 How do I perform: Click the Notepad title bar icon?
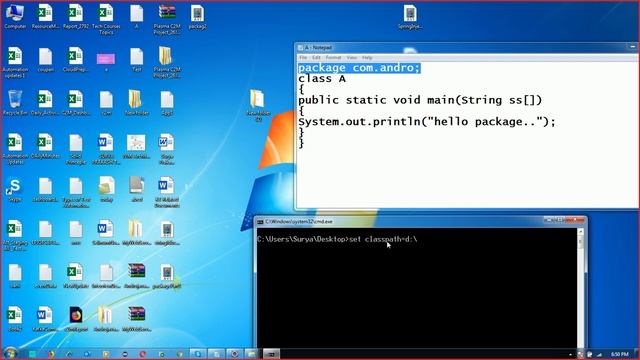point(300,48)
